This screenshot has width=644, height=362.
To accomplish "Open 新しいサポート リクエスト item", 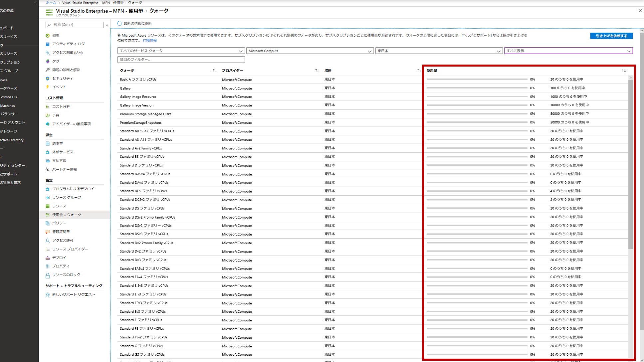I will click(73, 294).
